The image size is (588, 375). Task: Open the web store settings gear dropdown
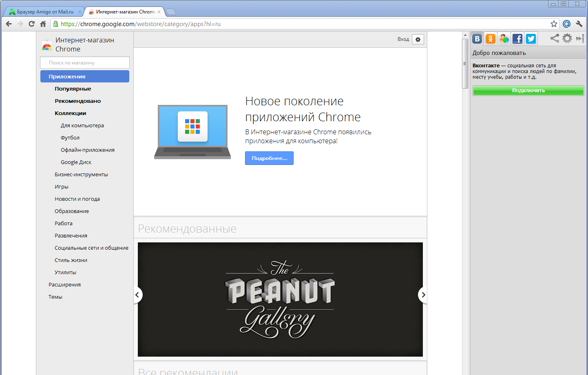click(x=418, y=40)
